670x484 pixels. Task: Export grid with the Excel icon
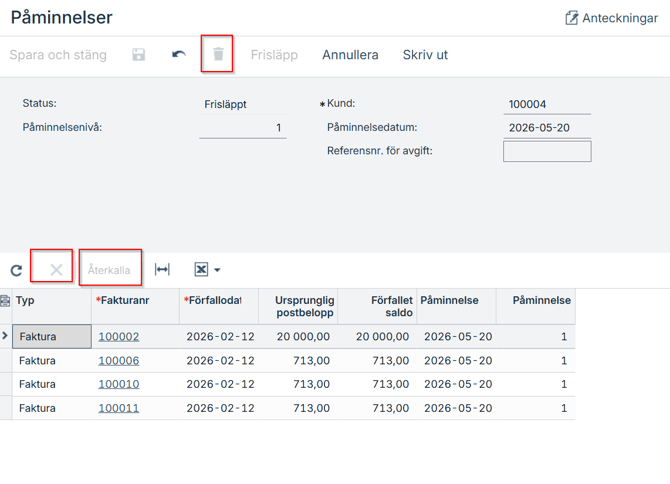201,270
